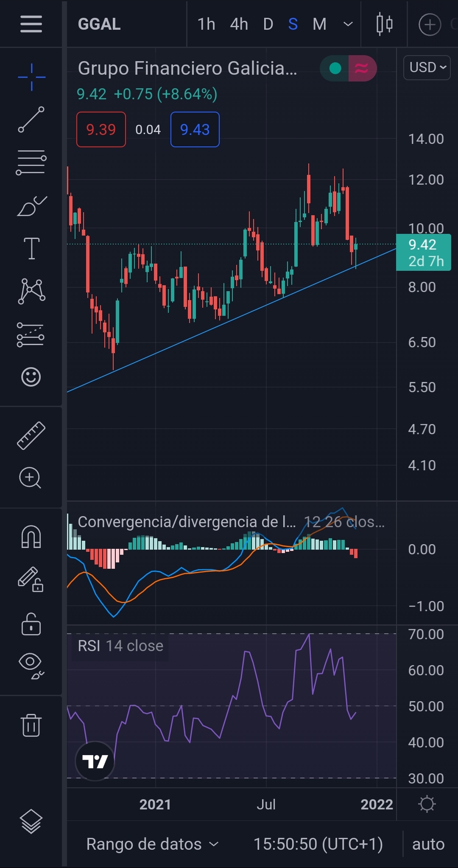Select the ruler measure tool
The width and height of the screenshot is (458, 868).
pyautogui.click(x=31, y=435)
